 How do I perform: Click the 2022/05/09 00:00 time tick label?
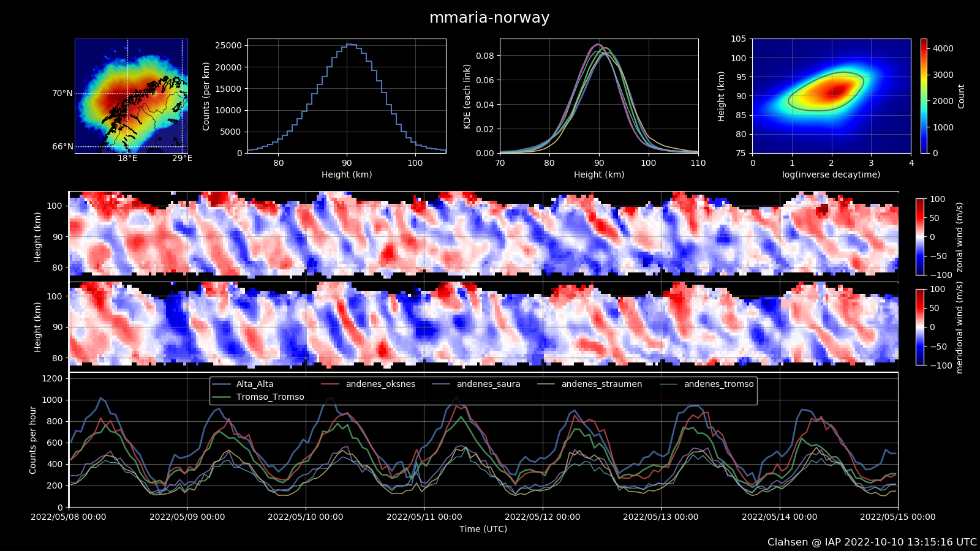pos(187,517)
